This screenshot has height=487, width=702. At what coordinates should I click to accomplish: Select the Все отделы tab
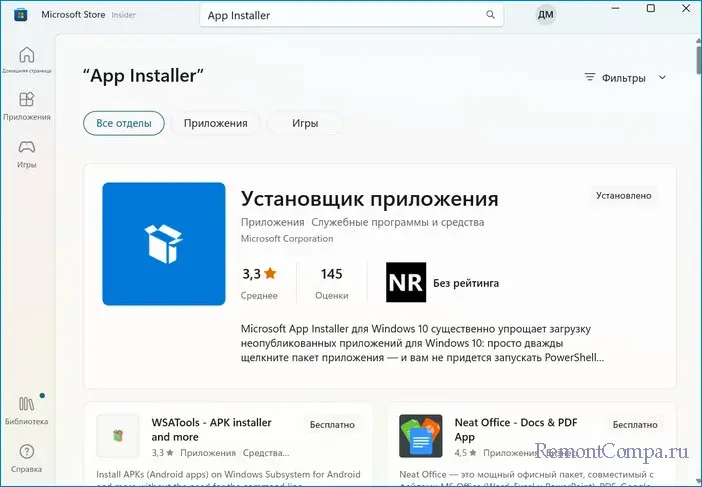coord(124,123)
